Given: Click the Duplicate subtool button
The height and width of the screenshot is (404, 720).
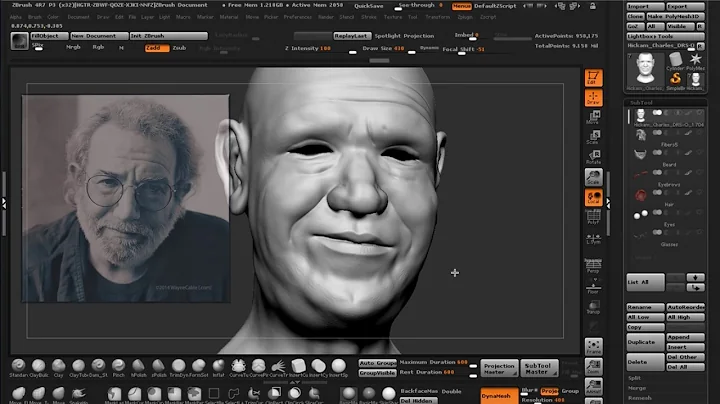Looking at the screenshot, I should point(645,342).
